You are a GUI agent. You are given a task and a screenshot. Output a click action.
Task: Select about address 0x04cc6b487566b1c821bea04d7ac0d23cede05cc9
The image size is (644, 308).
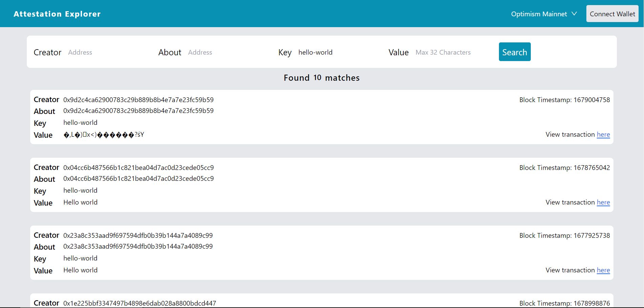138,178
